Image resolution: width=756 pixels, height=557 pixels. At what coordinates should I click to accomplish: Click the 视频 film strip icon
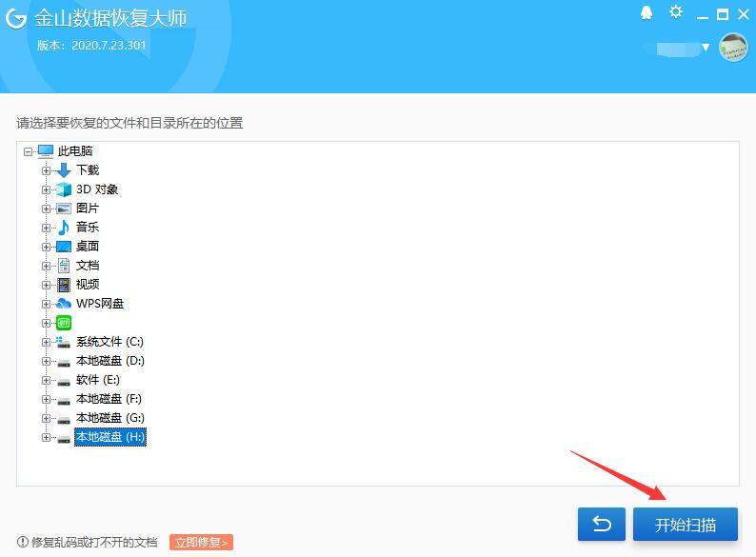pos(64,285)
